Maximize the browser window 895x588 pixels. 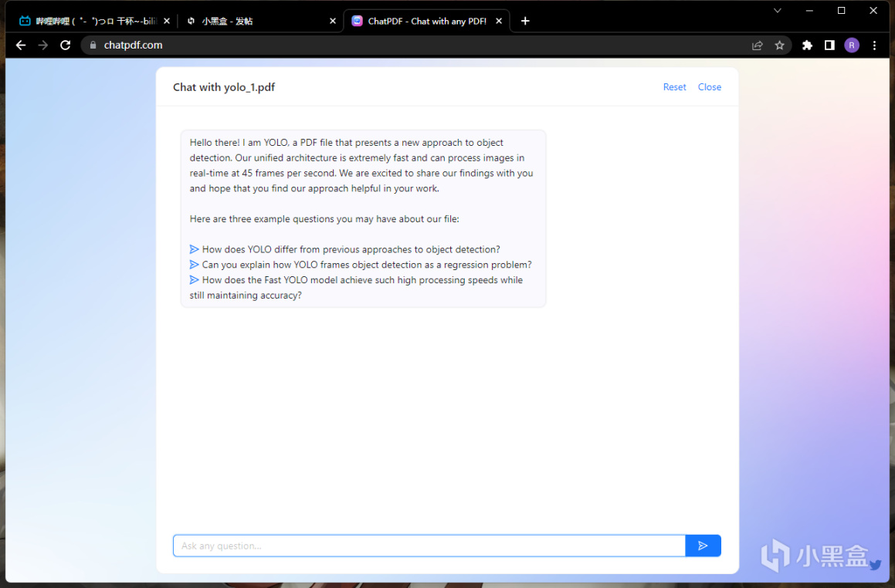[842, 10]
